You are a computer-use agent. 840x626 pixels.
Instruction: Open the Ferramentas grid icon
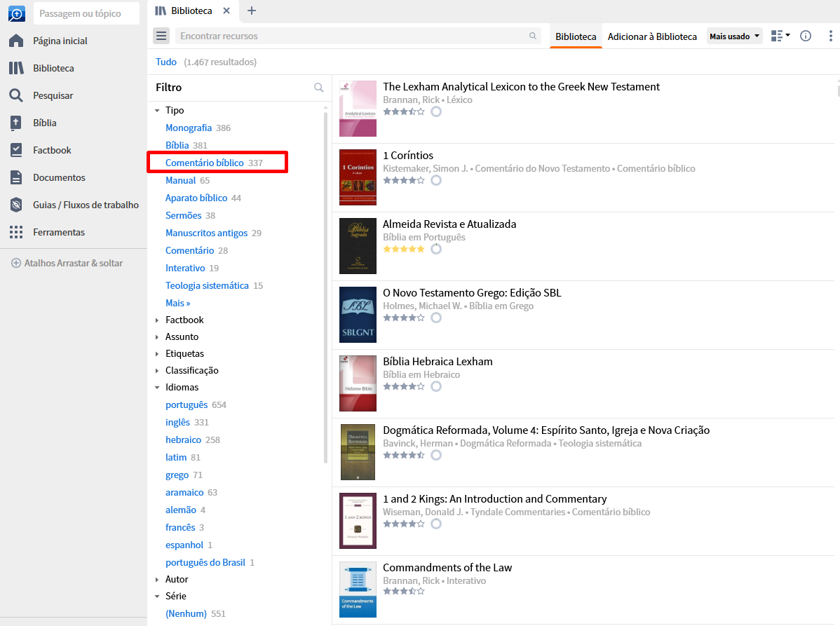[16, 232]
